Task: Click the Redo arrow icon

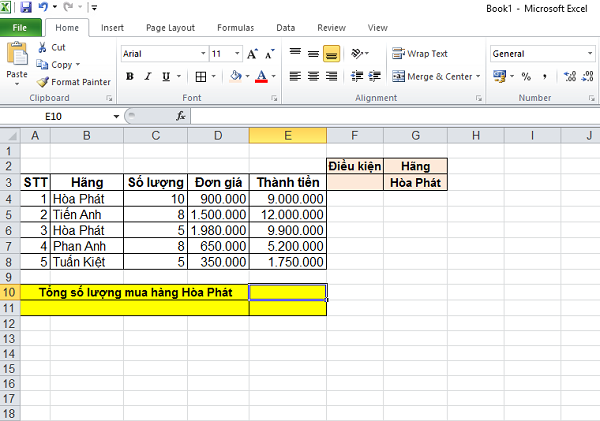Action: tap(68, 7)
